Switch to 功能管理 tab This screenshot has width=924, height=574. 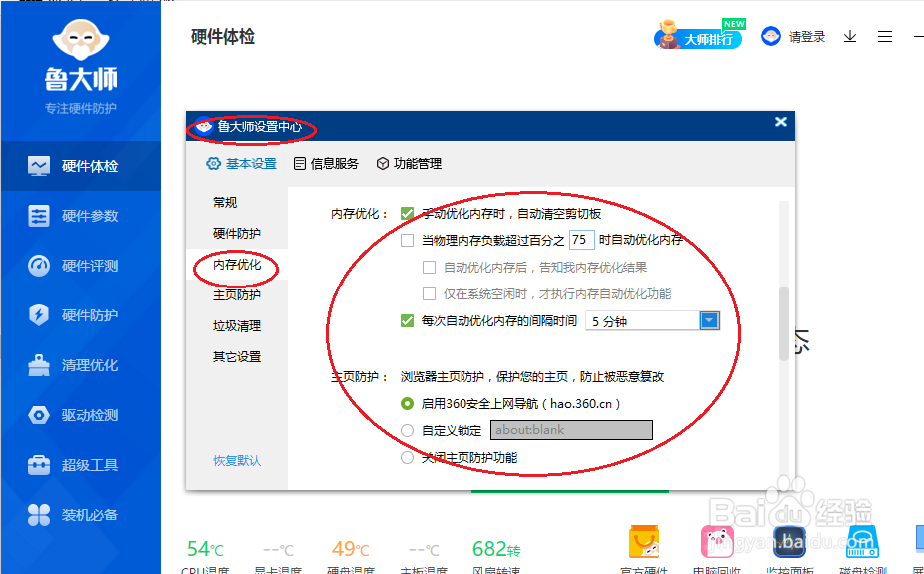tap(409, 164)
